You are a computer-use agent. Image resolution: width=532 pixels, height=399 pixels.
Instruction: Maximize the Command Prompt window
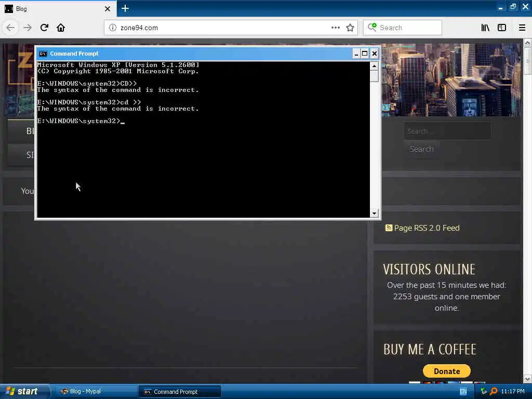[365, 54]
